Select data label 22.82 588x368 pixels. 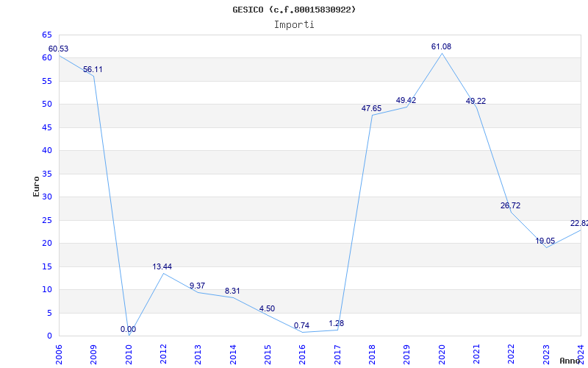(579, 224)
